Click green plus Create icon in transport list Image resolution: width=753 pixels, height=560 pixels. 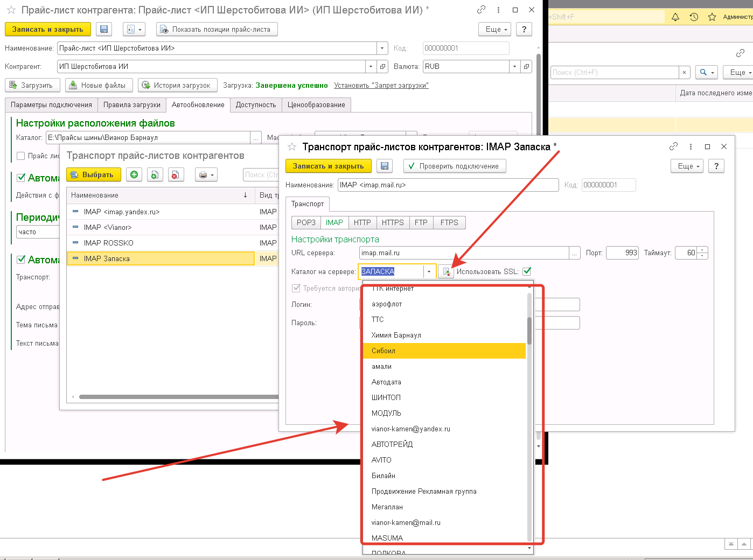(134, 174)
